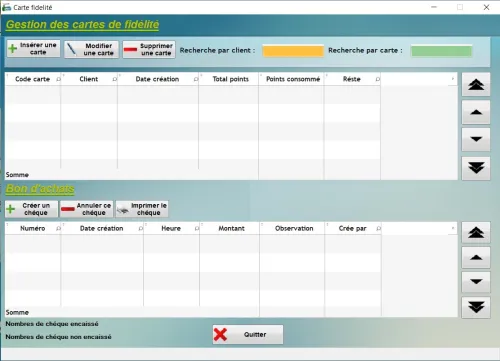Sort by Client column header
Image resolution: width=500 pixels, height=361 pixels.
tap(89, 79)
